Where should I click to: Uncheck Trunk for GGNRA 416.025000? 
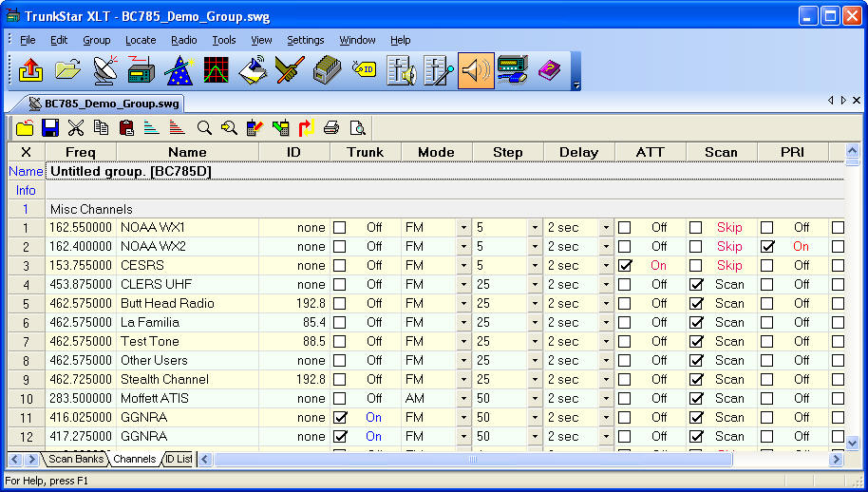click(339, 417)
